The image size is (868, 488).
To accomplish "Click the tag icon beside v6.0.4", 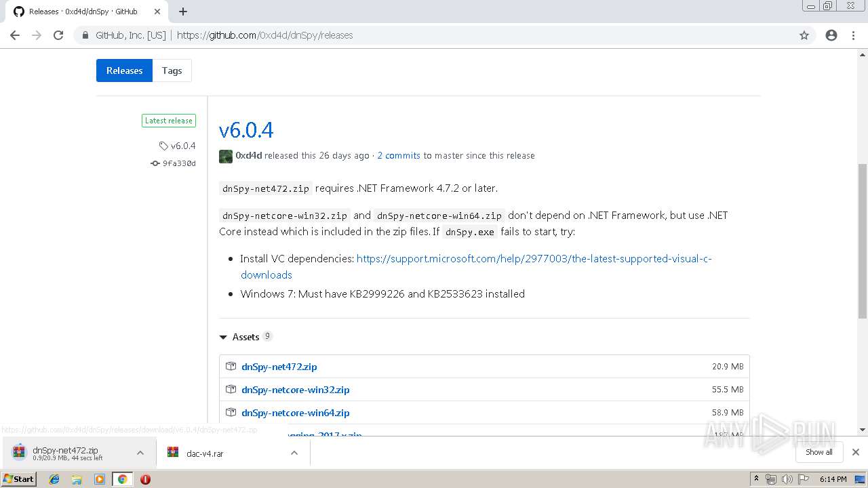I will (x=163, y=146).
